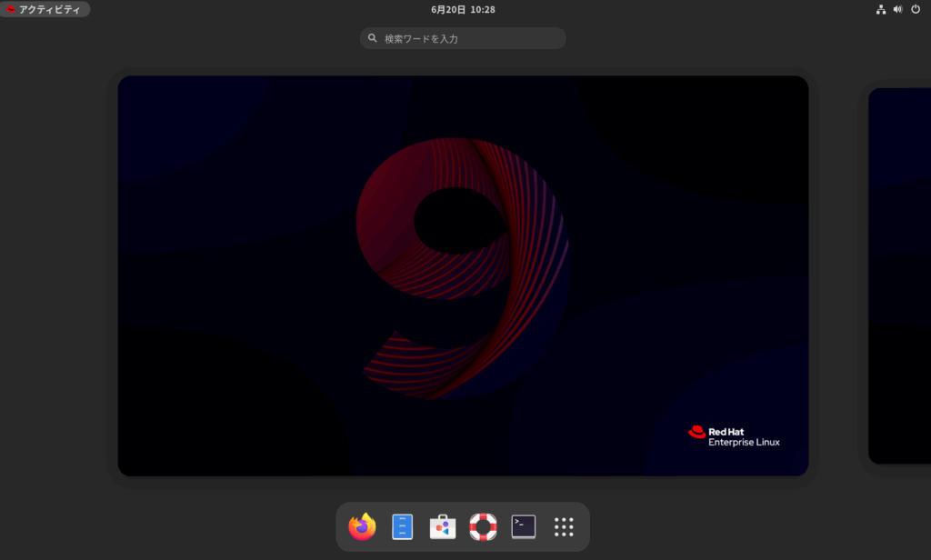Click the magnifier icon in search bar
The width and height of the screenshot is (931, 560).
tap(372, 38)
